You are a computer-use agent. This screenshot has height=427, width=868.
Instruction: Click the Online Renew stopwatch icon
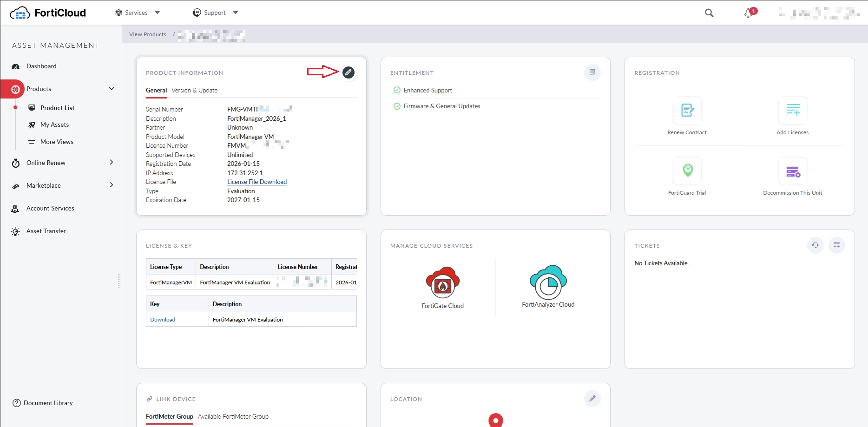click(16, 163)
